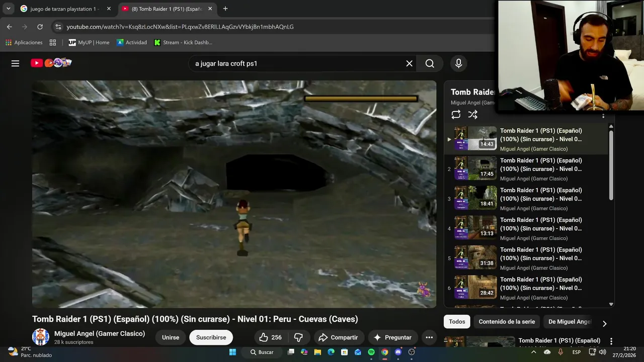The height and width of the screenshot is (362, 644).
Task: Open Aplicaciones bookmark shortcut
Action: pyautogui.click(x=24, y=42)
